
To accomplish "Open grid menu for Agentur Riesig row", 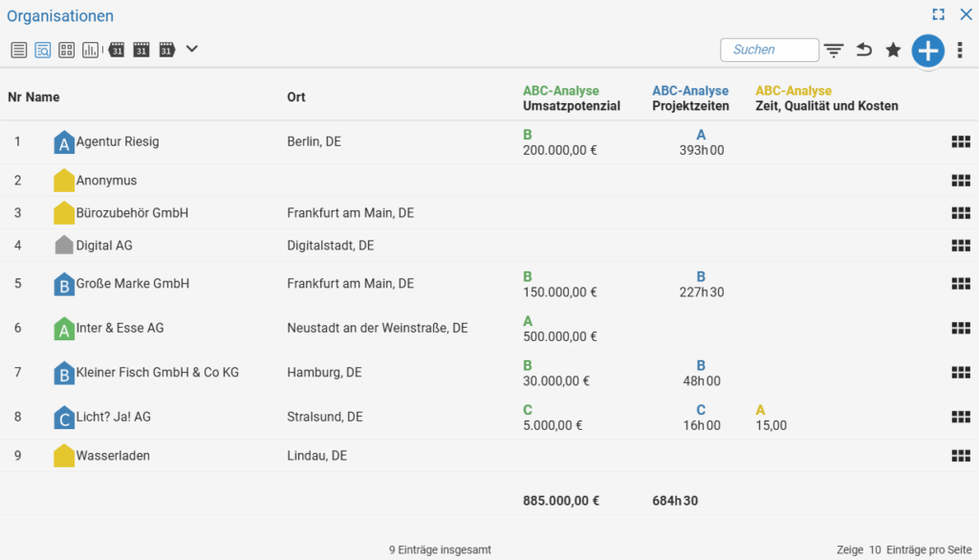I will pos(961,141).
